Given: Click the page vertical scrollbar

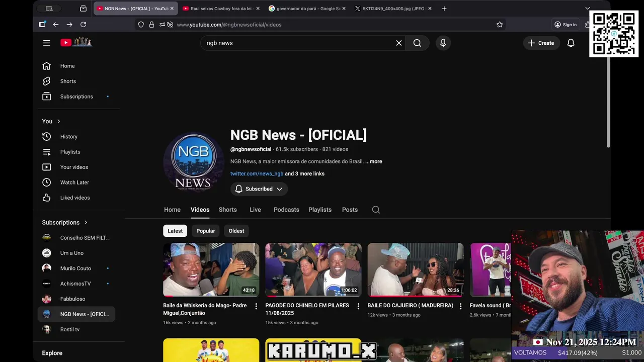Looking at the screenshot, I should click(x=608, y=103).
